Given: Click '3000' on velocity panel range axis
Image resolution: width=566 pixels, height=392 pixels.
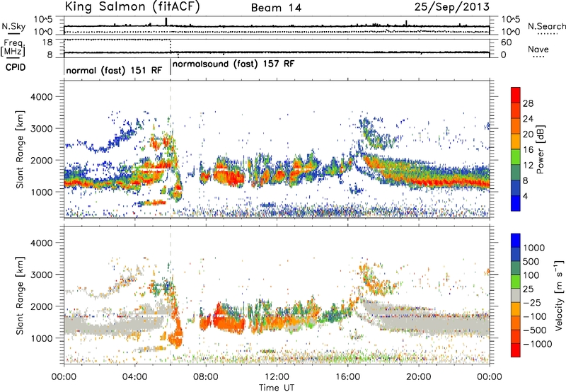Looking at the screenshot, I should point(41,275).
